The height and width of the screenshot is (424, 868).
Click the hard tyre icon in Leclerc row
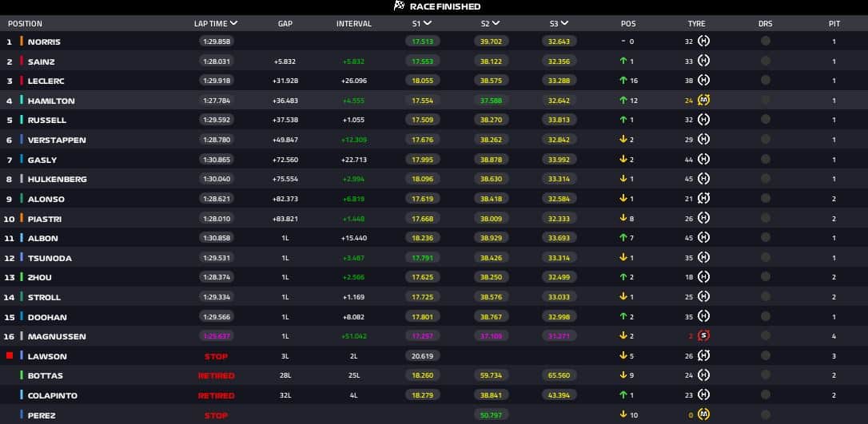click(x=703, y=80)
